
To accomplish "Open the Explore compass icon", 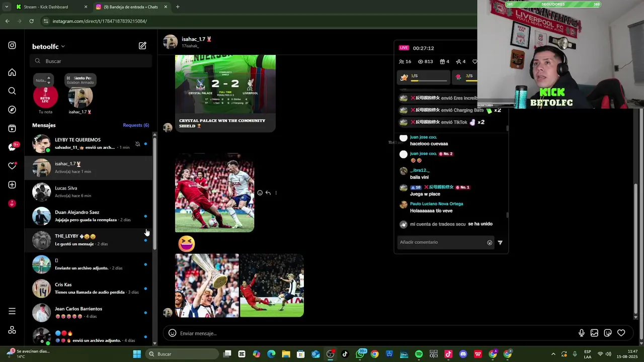I will point(12,110).
